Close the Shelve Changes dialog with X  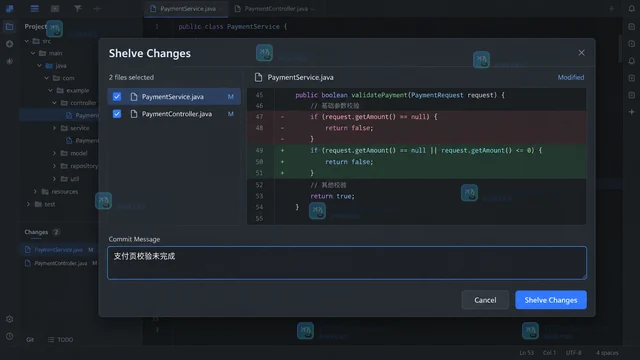click(581, 53)
